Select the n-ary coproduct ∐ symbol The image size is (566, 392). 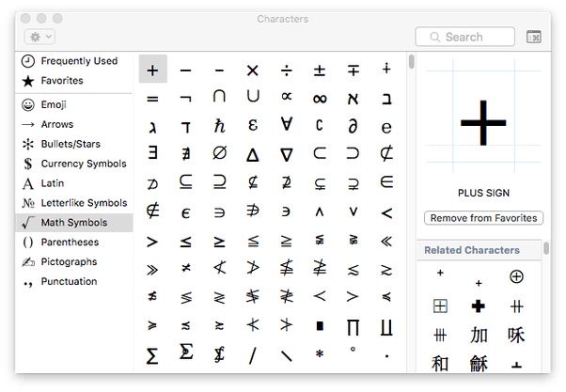tap(386, 328)
